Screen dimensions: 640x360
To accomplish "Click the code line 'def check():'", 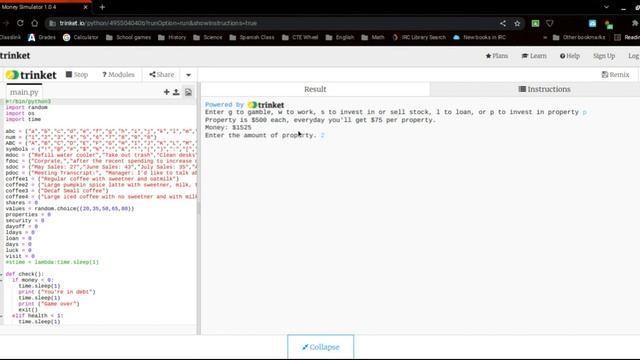I will pos(24,274).
